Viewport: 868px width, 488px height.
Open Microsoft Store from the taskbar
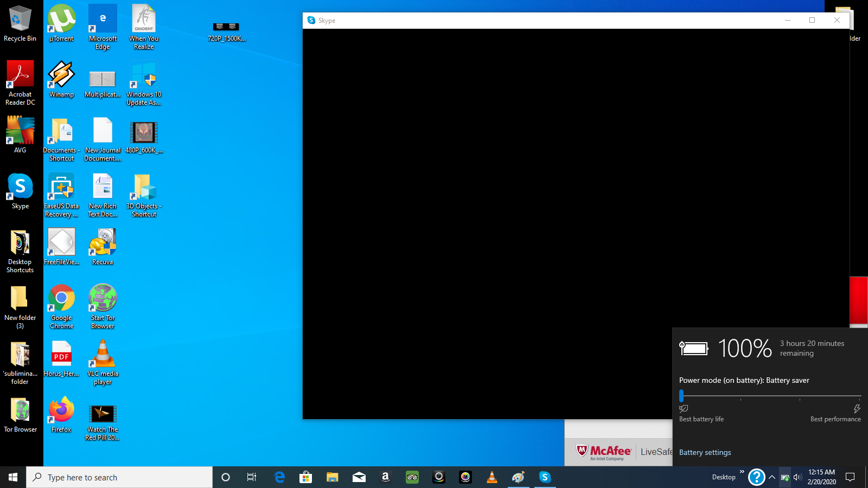pos(306,477)
